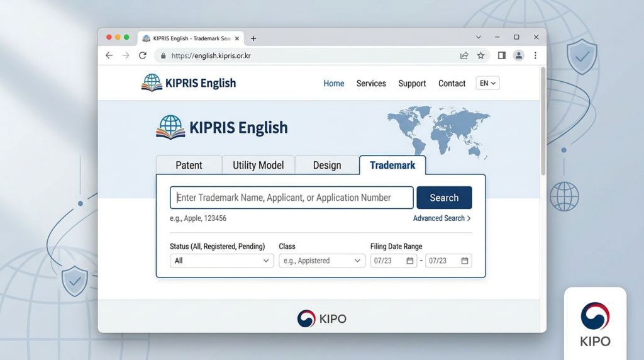
Task: Select the Patent tab
Action: pyautogui.click(x=189, y=165)
